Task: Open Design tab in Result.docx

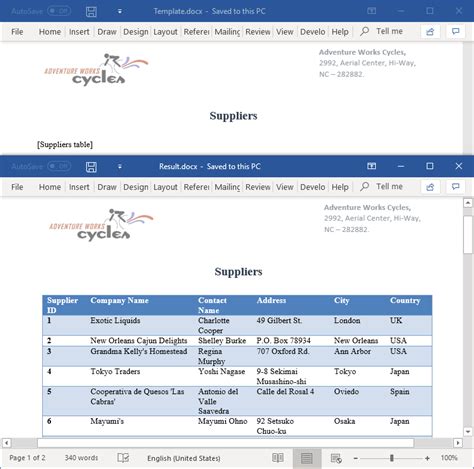Action: coord(136,187)
